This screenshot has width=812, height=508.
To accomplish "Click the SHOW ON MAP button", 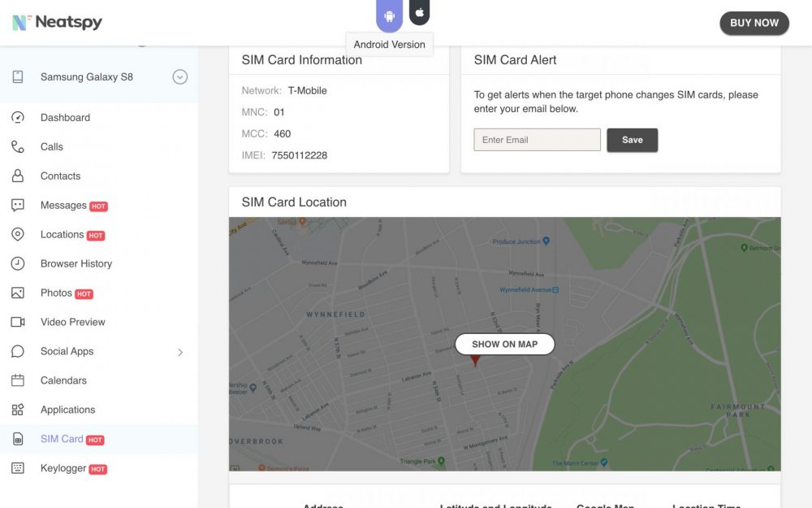I will point(504,344).
